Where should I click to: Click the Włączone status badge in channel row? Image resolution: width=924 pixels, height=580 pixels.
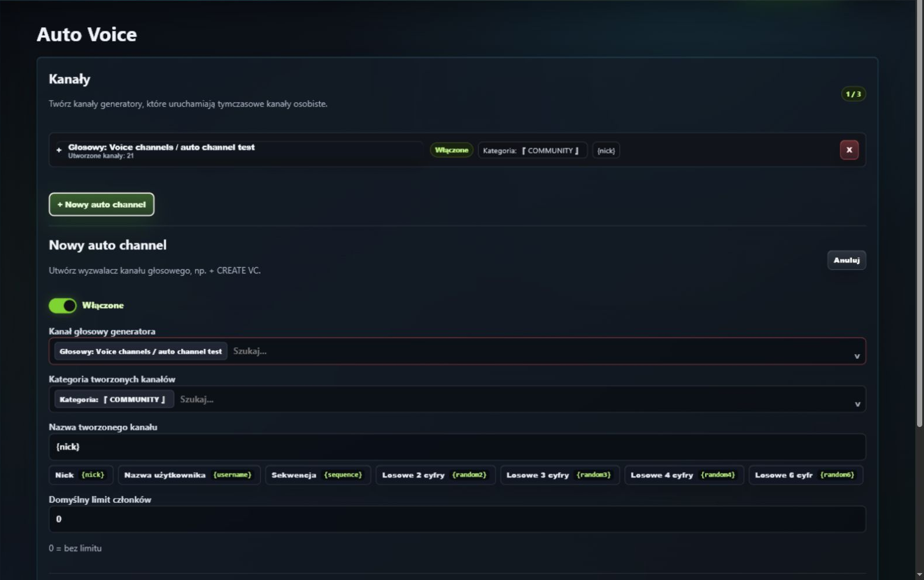[x=451, y=150]
